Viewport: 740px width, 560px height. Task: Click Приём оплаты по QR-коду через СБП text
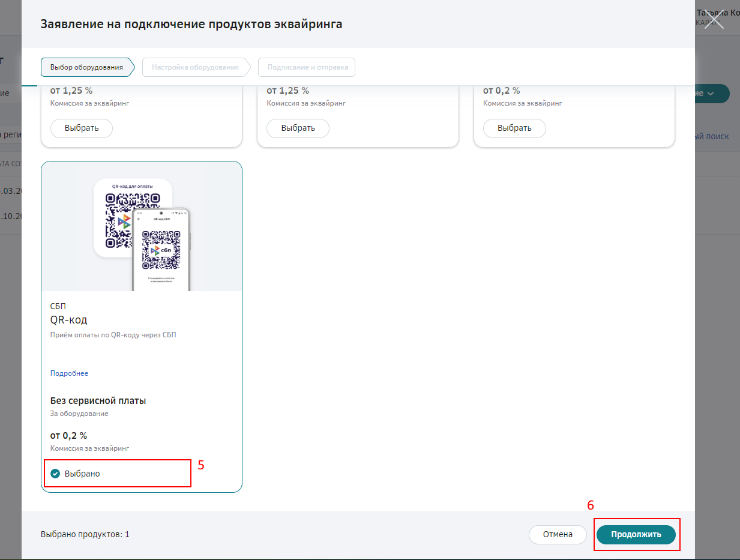pos(113,335)
